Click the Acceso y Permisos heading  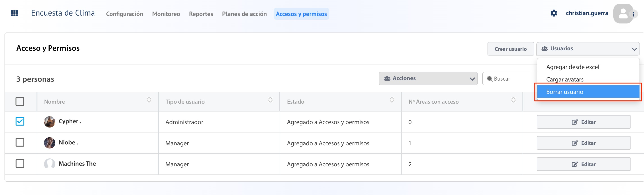click(x=48, y=48)
